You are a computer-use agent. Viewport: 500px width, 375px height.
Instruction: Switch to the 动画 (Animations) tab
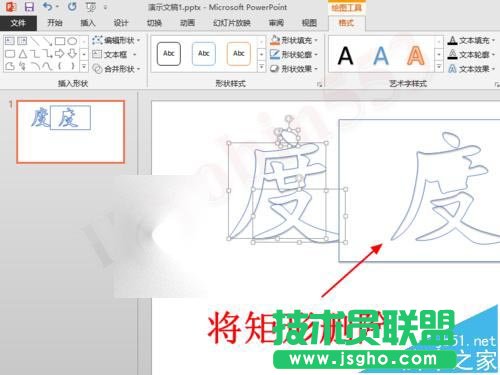pyautogui.click(x=187, y=23)
